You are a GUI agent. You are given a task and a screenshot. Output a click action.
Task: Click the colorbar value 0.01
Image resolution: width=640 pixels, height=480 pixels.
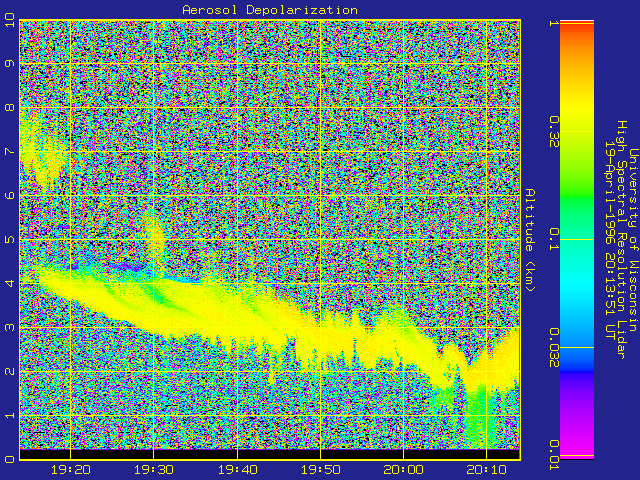tap(554, 455)
